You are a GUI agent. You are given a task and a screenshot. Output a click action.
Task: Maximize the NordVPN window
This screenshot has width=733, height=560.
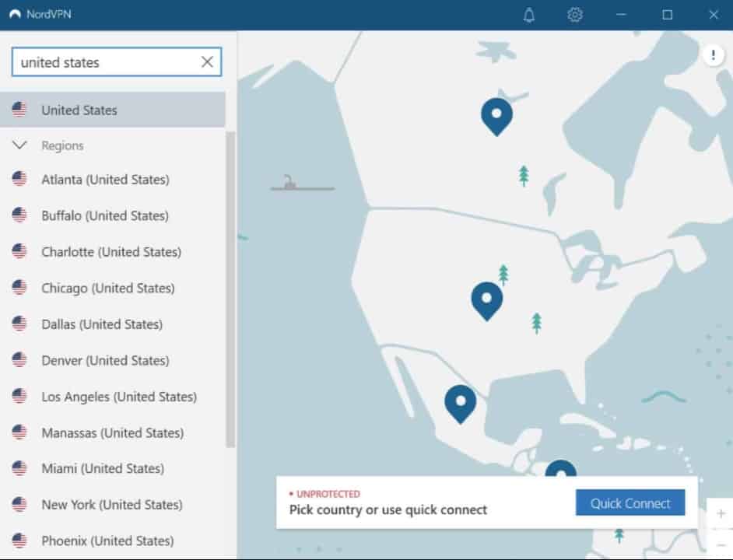(667, 15)
